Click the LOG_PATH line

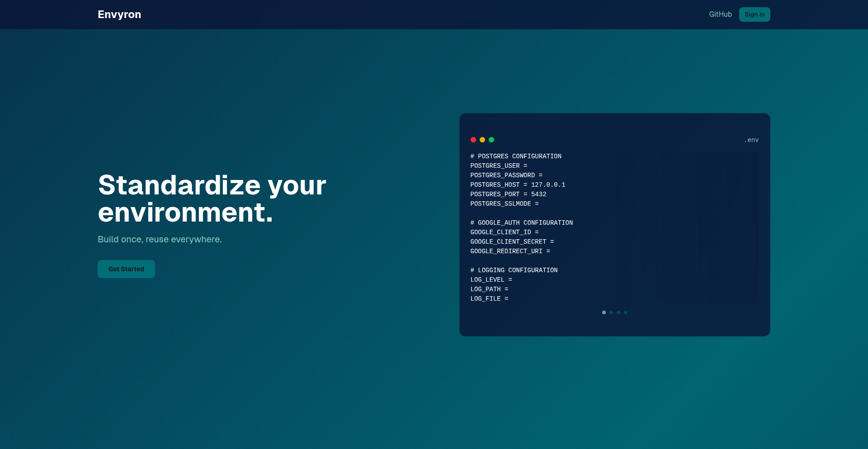point(489,289)
